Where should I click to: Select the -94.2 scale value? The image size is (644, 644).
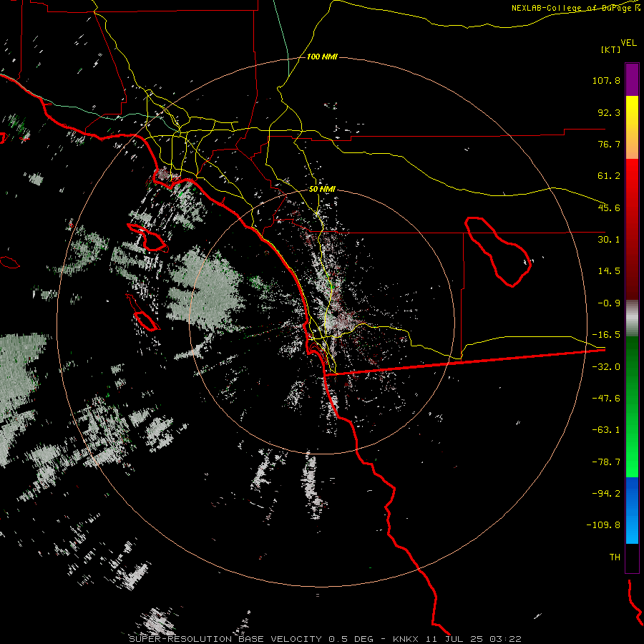point(606,493)
